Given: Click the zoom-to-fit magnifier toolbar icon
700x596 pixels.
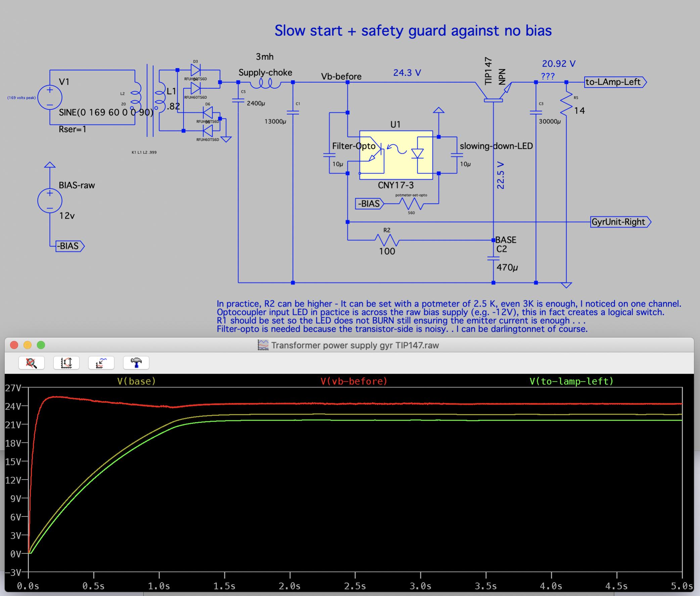Looking at the screenshot, I should 32,363.
